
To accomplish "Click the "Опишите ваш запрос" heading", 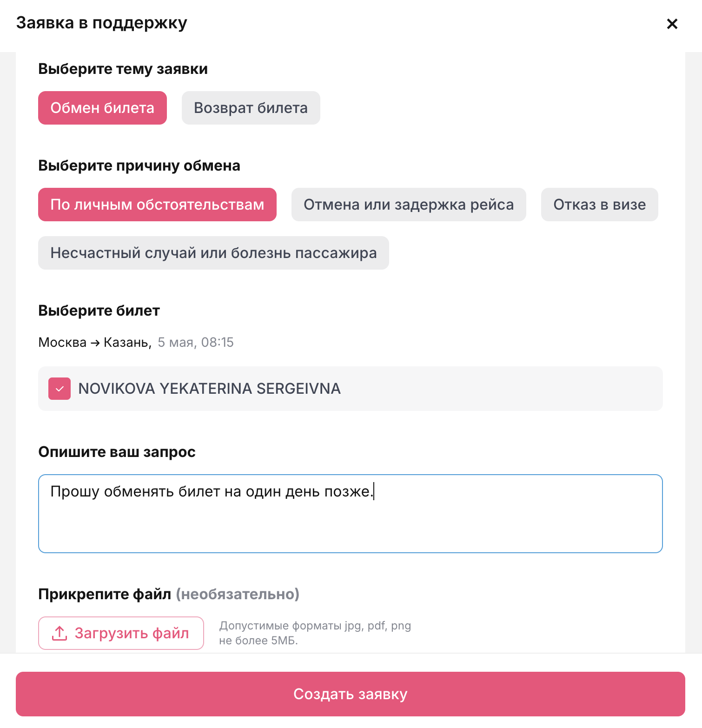I will tap(117, 452).
